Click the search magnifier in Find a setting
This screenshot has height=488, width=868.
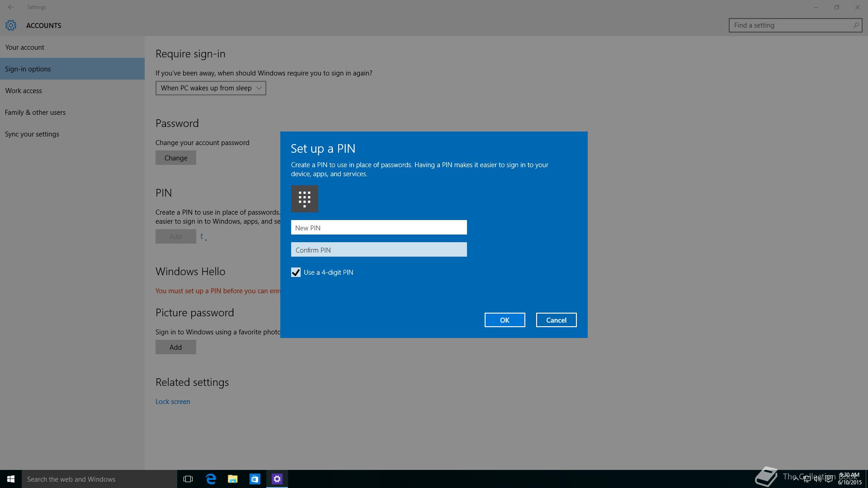pyautogui.click(x=856, y=25)
